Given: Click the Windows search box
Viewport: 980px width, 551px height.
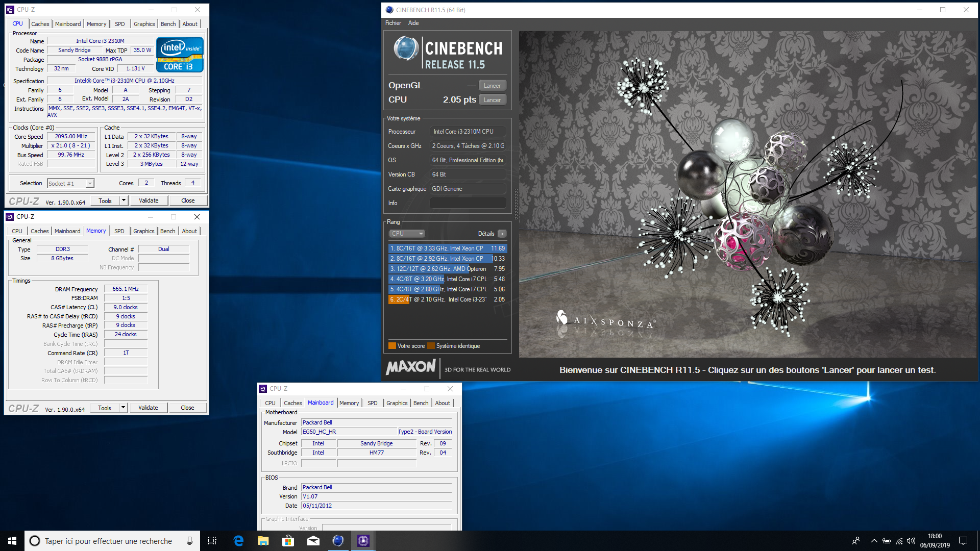Looking at the screenshot, I should [111, 541].
